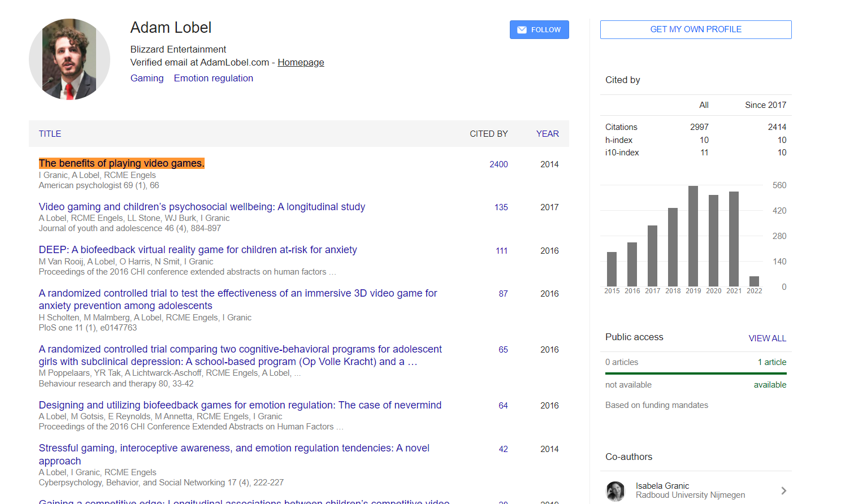The image size is (867, 504).
Task: Open Isabela Granic co-author name link
Action: pos(662,486)
